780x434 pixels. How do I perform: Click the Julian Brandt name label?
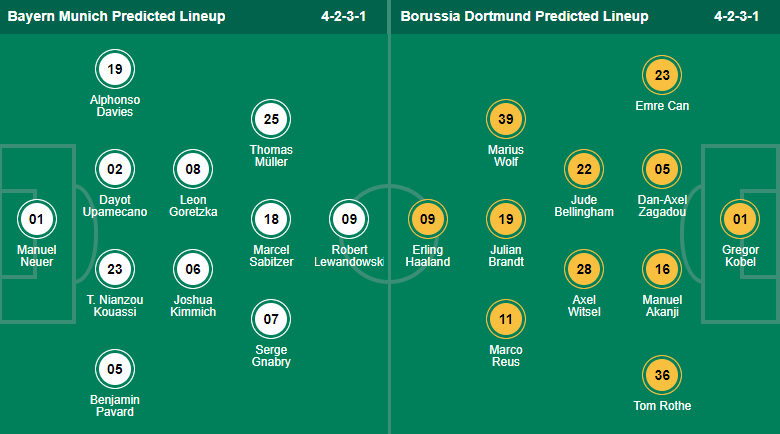(x=506, y=255)
